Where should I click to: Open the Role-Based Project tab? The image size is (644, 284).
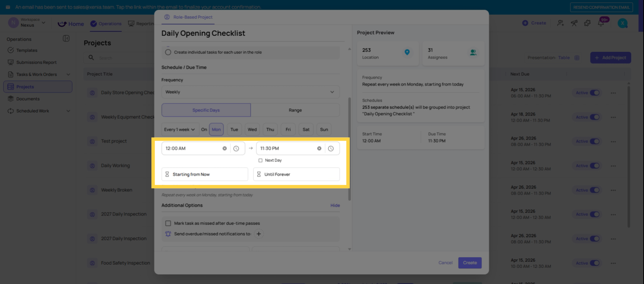pos(188,17)
